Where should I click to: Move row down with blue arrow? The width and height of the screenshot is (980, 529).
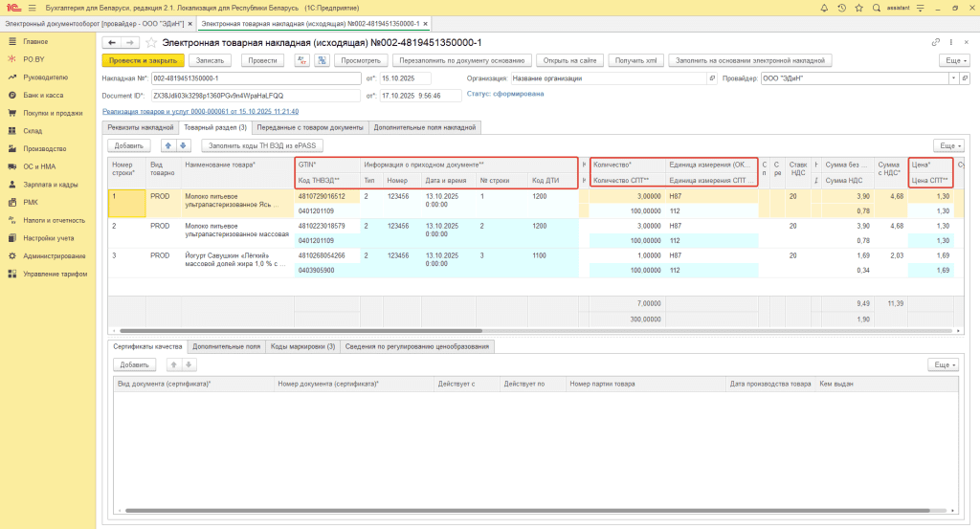click(184, 145)
